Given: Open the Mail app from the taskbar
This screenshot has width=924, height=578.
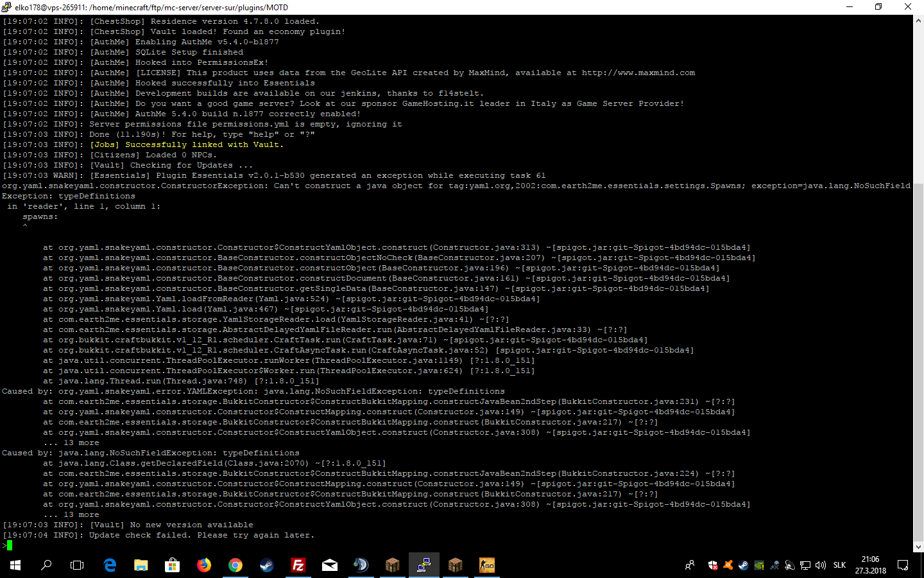Looking at the screenshot, I should pos(330,565).
